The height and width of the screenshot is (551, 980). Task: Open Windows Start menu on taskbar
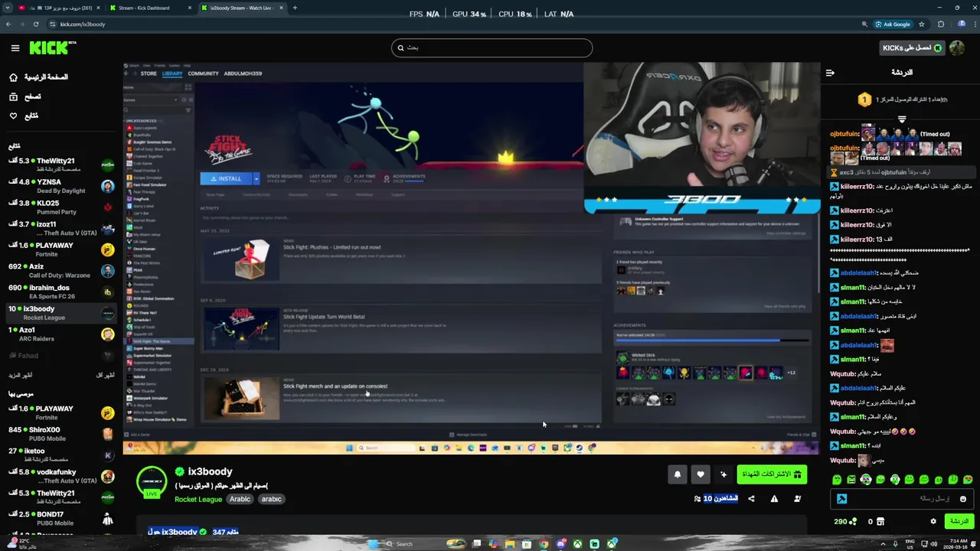tap(373, 544)
